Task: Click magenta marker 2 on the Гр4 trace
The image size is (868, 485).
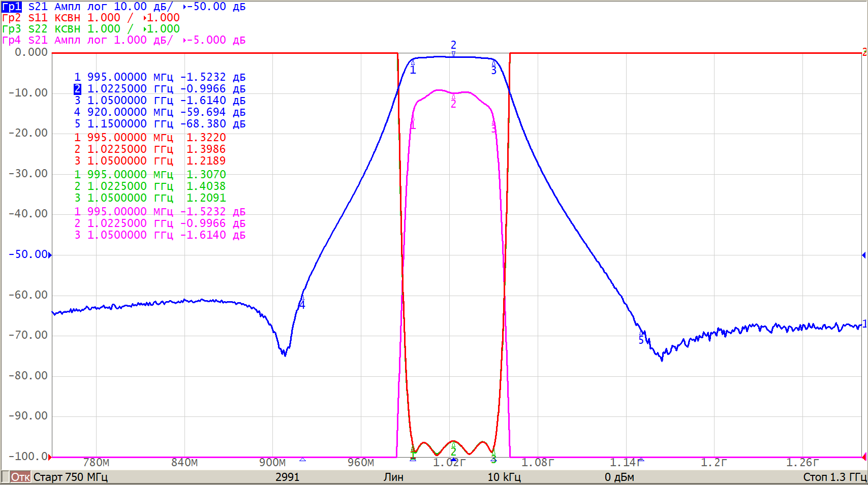Action: (x=453, y=103)
